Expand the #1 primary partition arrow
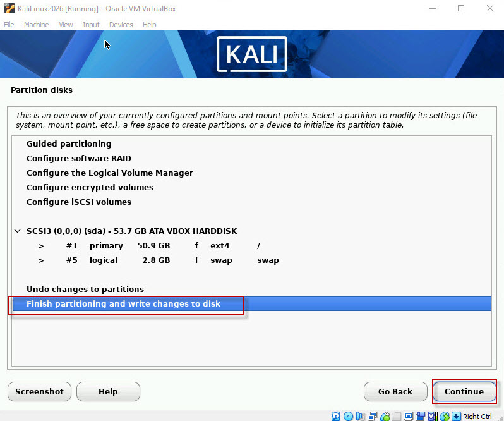 [41, 246]
